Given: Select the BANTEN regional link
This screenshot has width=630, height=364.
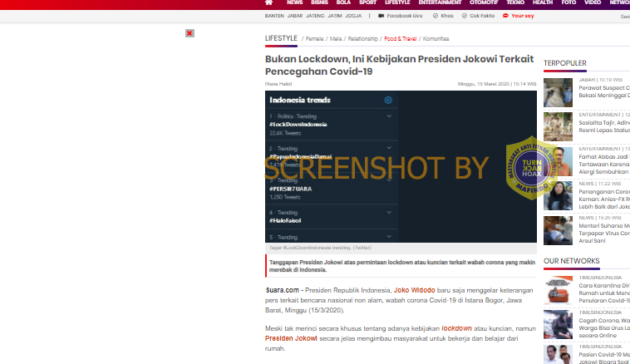Looking at the screenshot, I should pos(274,16).
